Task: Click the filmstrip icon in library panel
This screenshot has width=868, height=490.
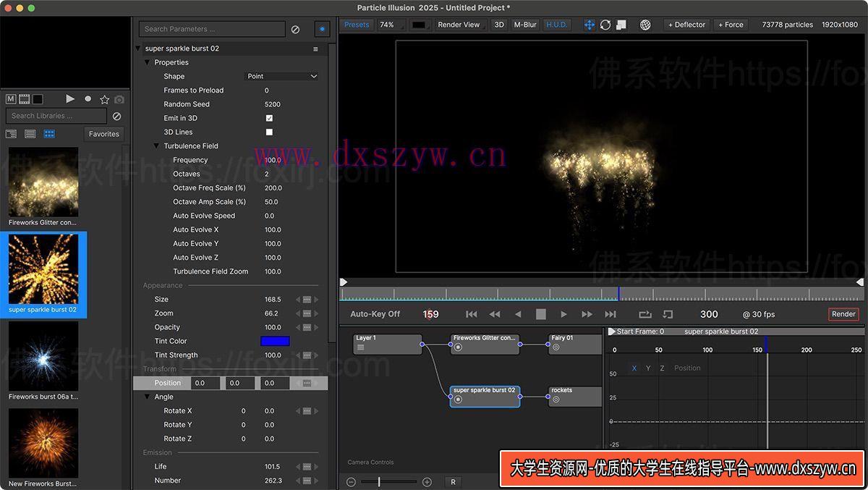Action: [24, 99]
